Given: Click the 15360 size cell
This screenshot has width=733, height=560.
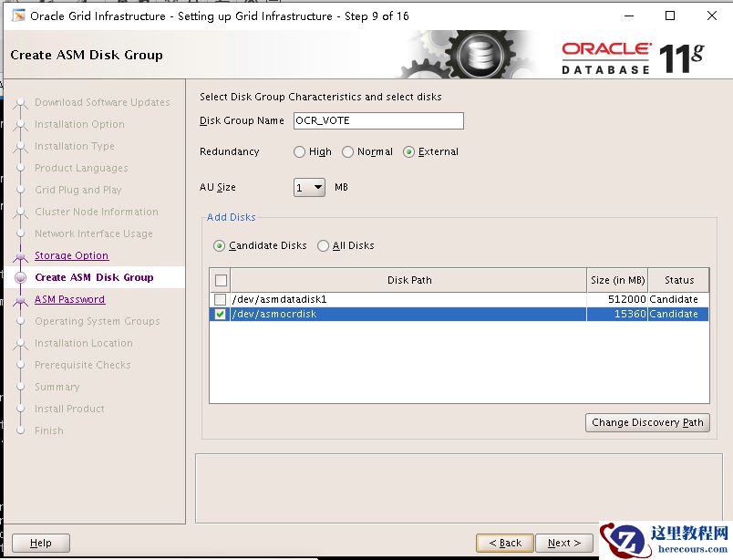Looking at the screenshot, I should [617, 314].
